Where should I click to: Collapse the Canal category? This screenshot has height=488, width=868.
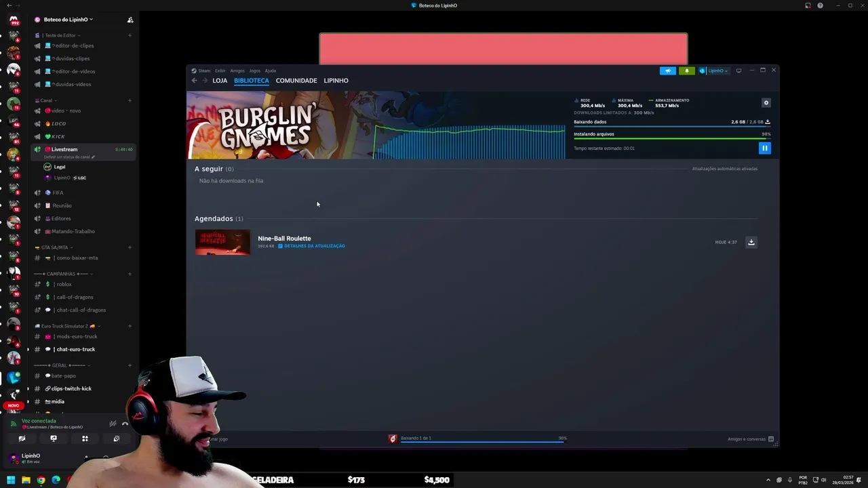coord(45,100)
